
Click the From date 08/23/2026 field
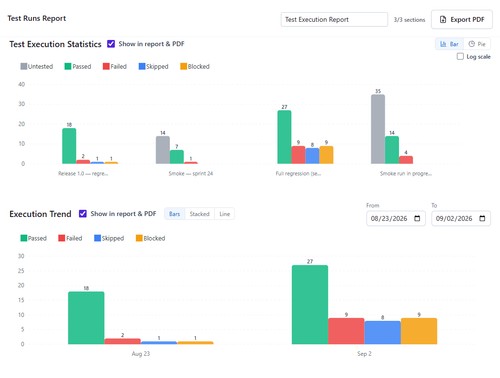pos(396,218)
